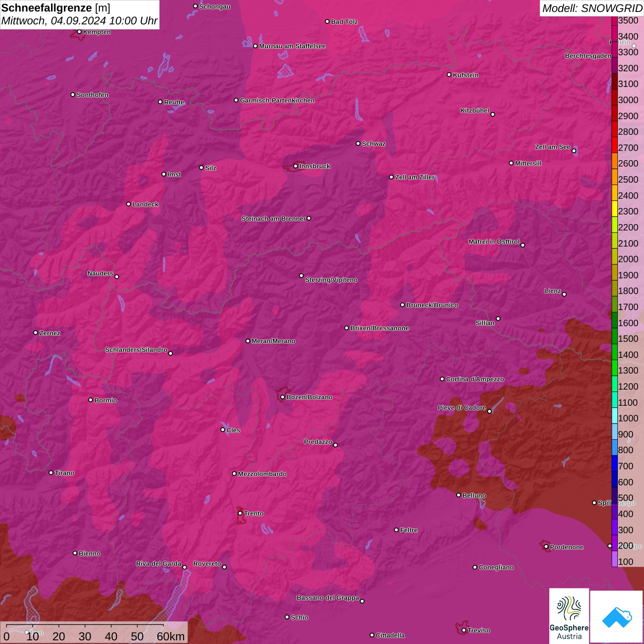
Task: Click the Kempten marker dot
Action: pyautogui.click(x=79, y=32)
